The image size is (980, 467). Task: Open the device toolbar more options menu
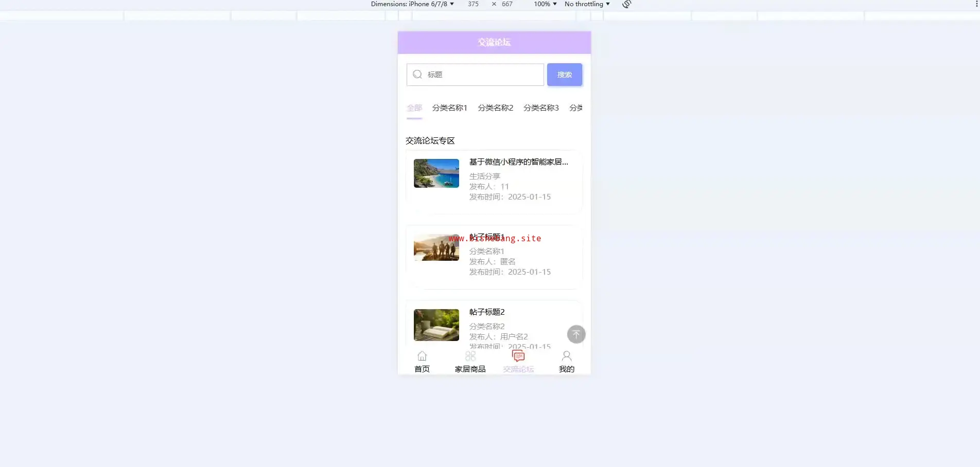click(x=976, y=4)
